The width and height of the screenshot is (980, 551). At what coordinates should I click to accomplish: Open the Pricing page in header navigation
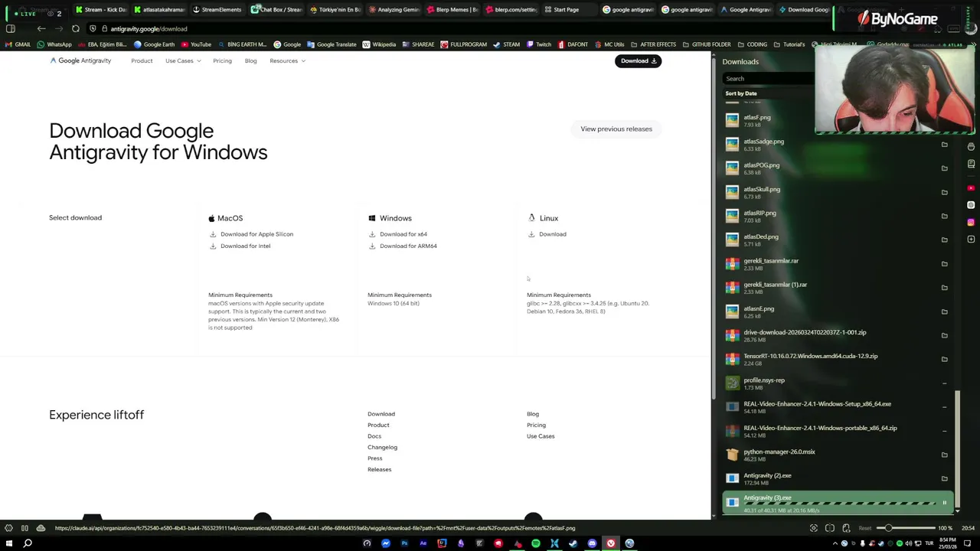(x=222, y=60)
